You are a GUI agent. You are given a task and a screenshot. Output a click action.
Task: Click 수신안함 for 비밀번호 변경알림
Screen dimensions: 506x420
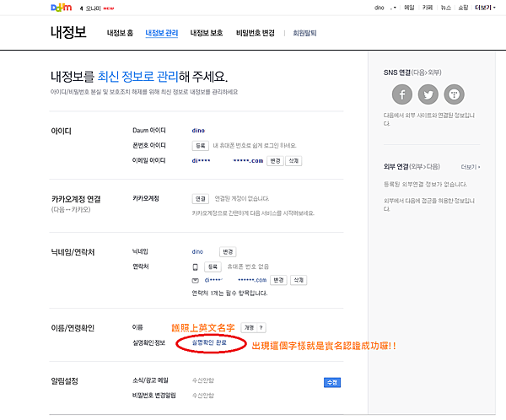[203, 396]
